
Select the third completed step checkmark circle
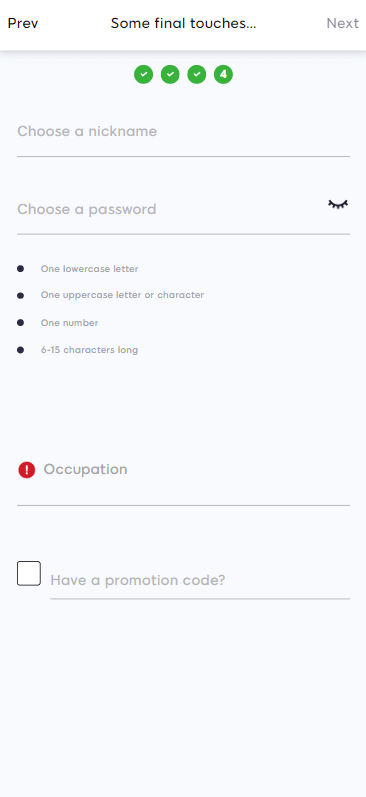click(197, 74)
